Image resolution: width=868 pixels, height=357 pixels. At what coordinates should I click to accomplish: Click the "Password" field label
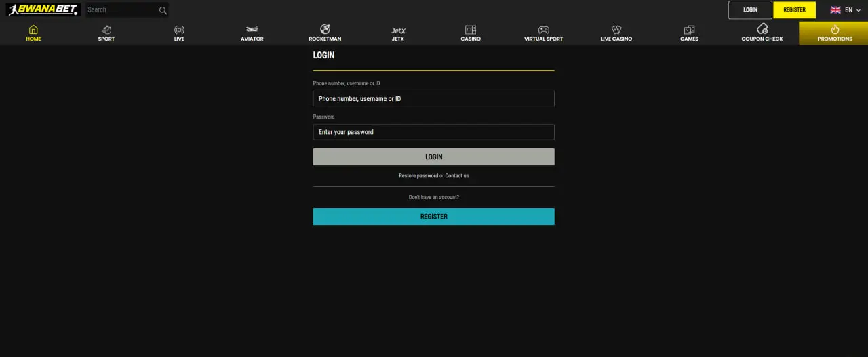[323, 117]
